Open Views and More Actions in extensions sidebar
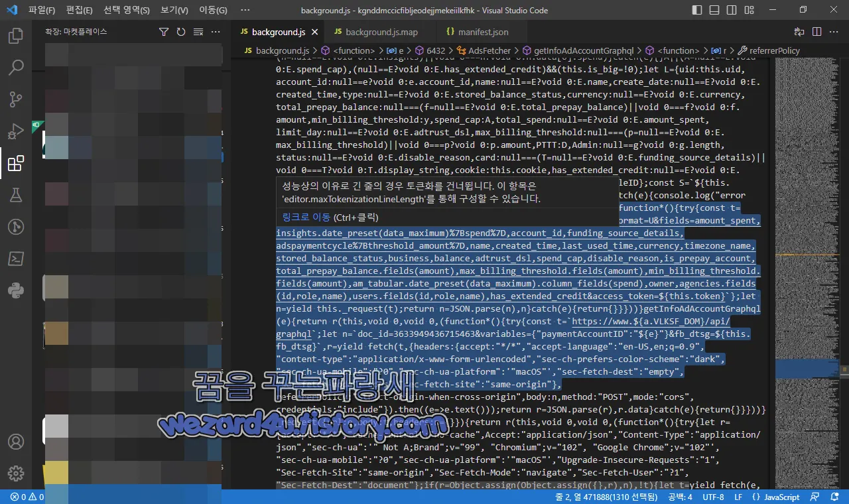The height and width of the screenshot is (504, 849). tap(216, 32)
